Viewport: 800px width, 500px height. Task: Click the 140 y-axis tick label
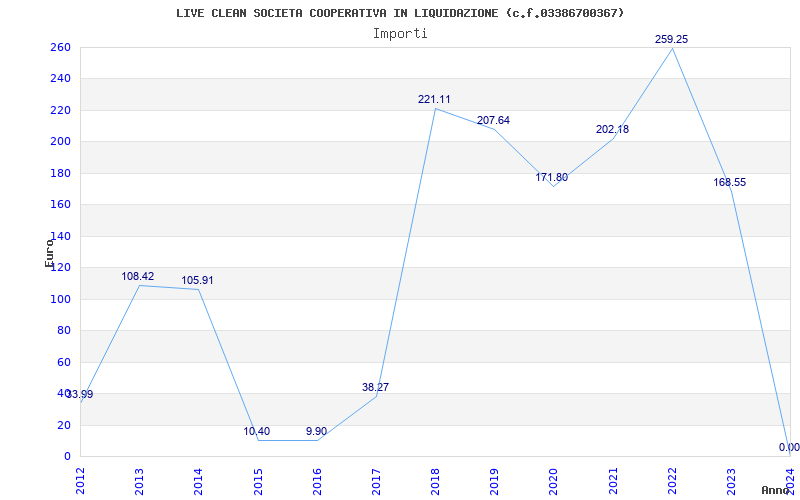coord(60,236)
